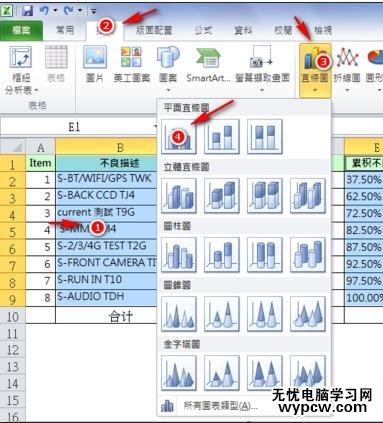Choose 3-D cylinder chart
The height and width of the screenshot is (423, 383).
coord(308,255)
